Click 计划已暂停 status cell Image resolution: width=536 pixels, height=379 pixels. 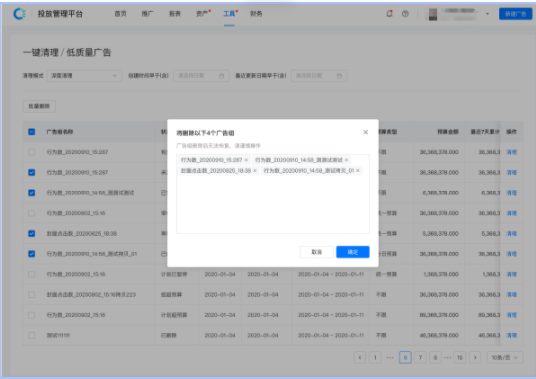point(174,274)
